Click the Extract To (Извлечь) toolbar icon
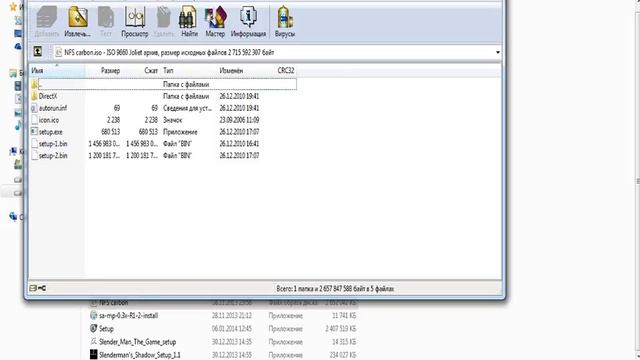Viewport: 640px width, 360px height. 78,22
